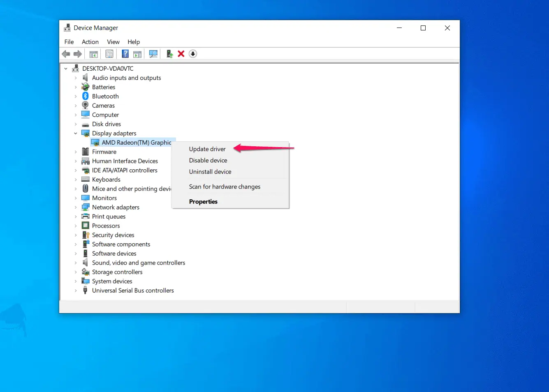Expand the Software devices chevron

coord(76,254)
